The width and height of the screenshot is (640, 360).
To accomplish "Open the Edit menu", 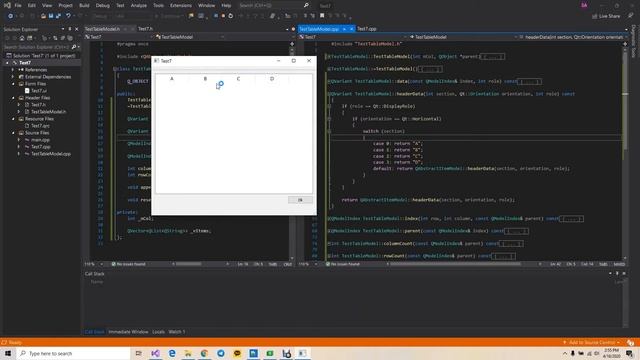I will point(31,5).
